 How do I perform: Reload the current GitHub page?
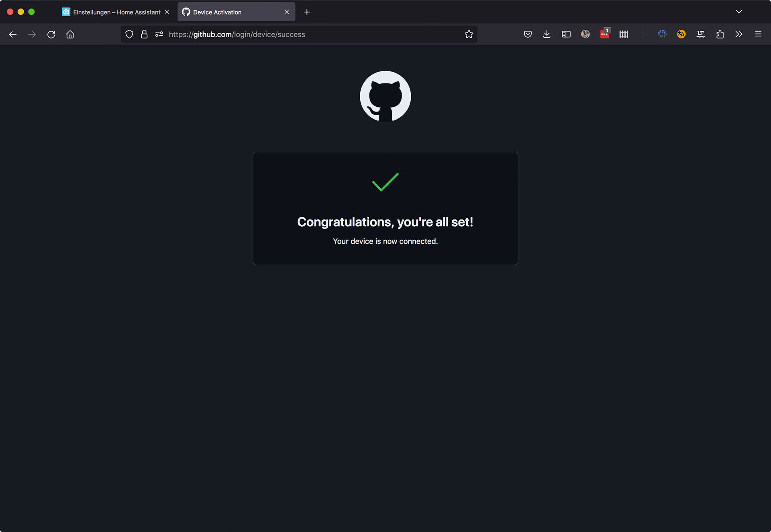pyautogui.click(x=51, y=35)
